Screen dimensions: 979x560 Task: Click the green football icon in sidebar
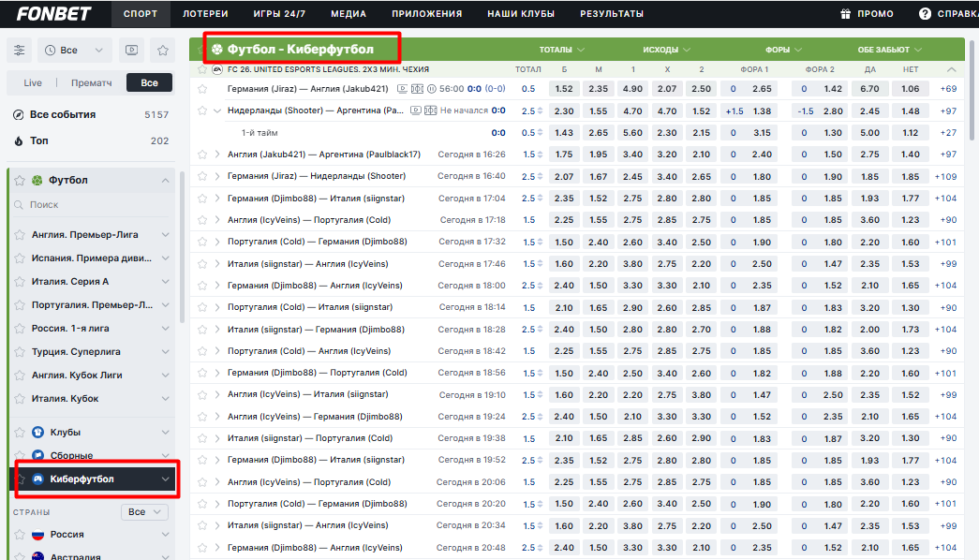coord(37,181)
